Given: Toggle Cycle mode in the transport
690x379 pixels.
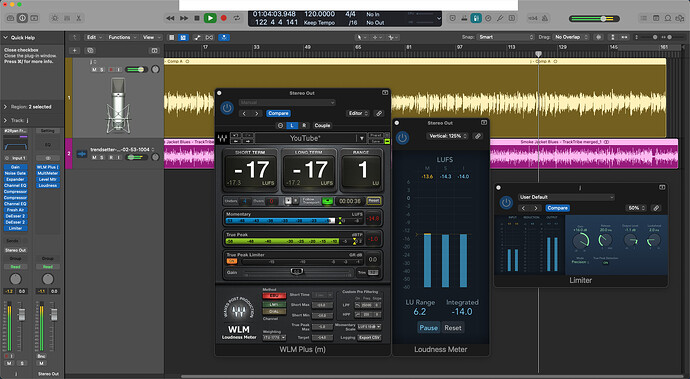Looking at the screenshot, I should coord(237,18).
